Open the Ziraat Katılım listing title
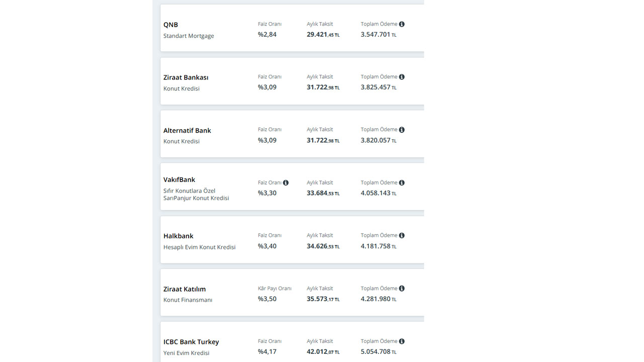 (184, 289)
